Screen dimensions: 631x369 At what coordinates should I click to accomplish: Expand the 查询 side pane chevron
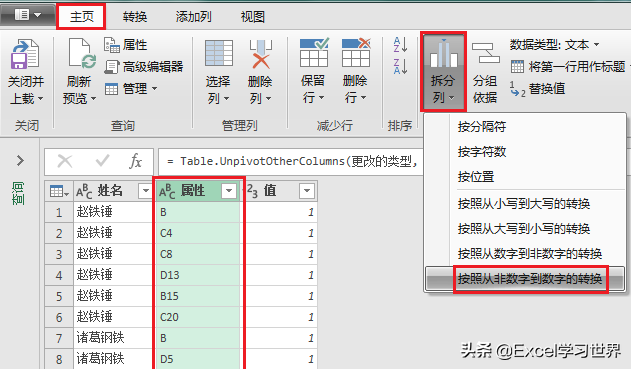pyautogui.click(x=20, y=161)
